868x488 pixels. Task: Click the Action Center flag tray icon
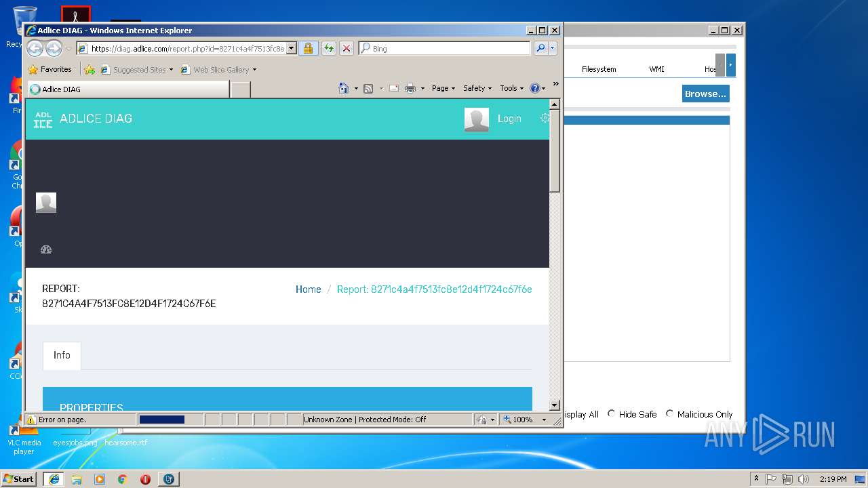tap(771, 479)
